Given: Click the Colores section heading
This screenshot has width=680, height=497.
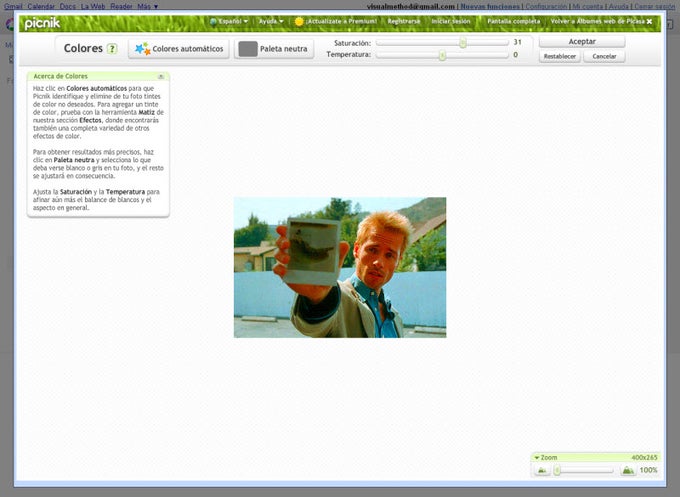Looking at the screenshot, I should click(x=83, y=48).
